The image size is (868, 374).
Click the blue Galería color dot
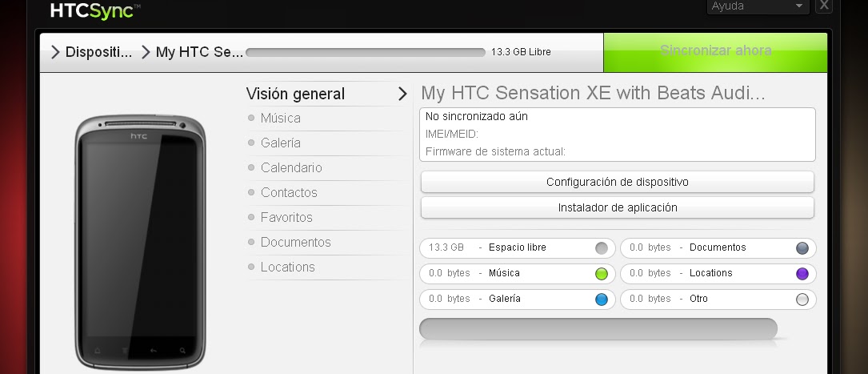(x=601, y=300)
